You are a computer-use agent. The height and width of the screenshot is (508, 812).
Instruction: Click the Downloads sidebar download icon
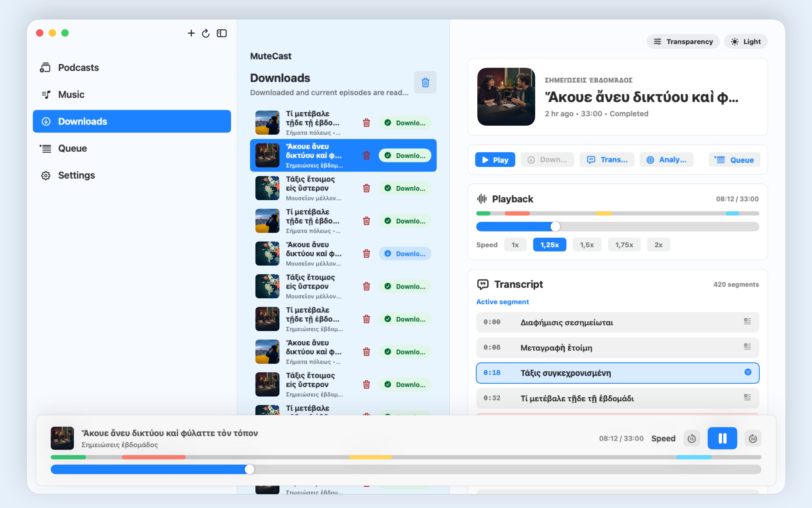[46, 121]
